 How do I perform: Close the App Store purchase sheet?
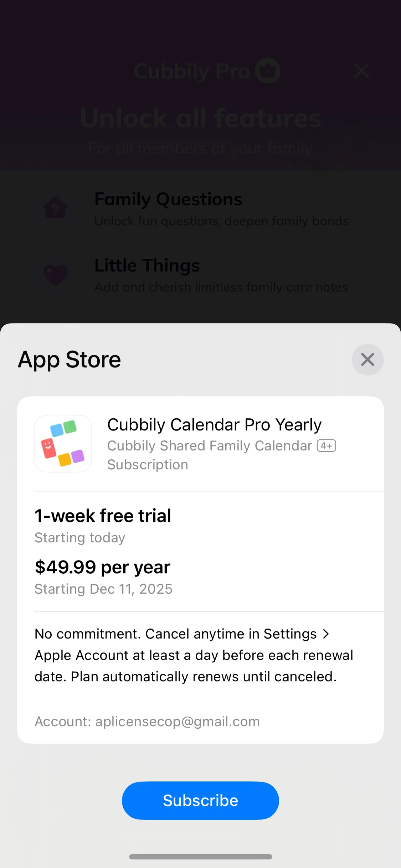coord(367,360)
